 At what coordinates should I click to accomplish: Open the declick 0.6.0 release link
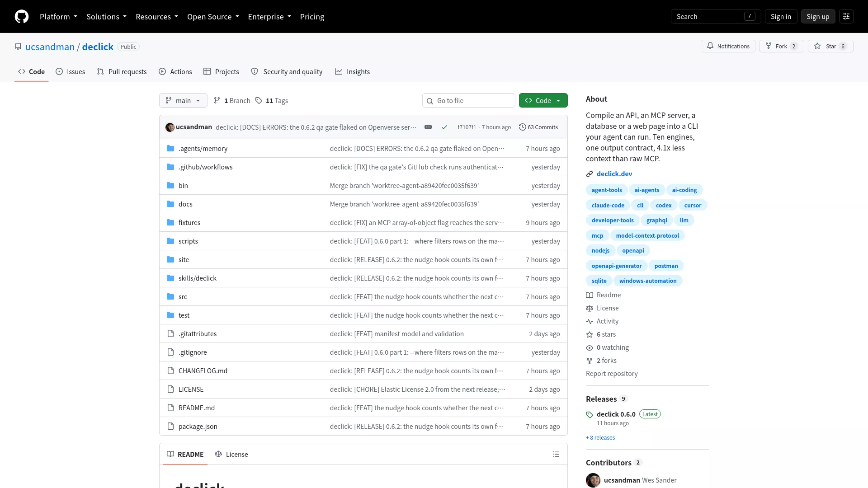616,414
